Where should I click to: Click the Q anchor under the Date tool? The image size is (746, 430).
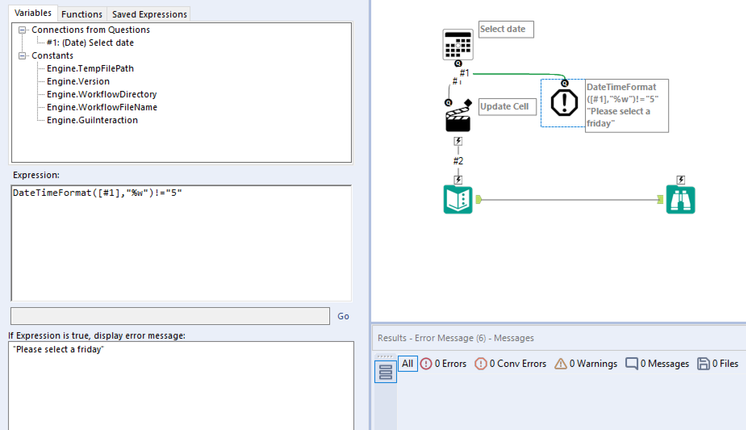coord(458,63)
